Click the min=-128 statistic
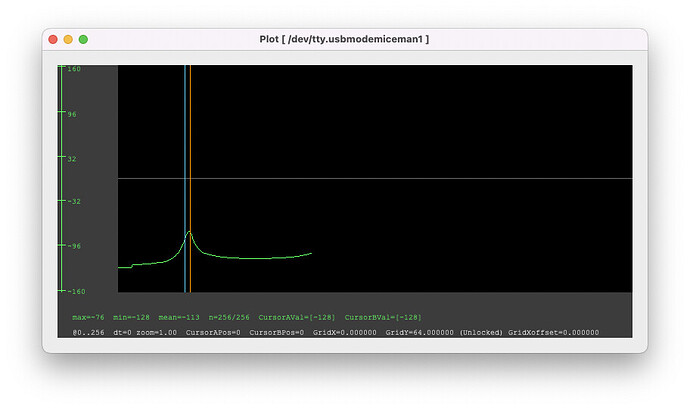The height and width of the screenshot is (408, 690). (x=131, y=317)
